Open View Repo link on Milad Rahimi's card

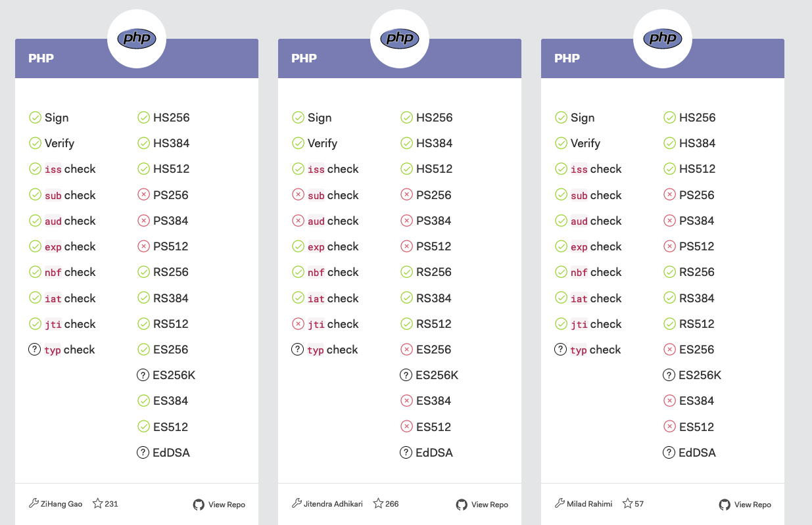pyautogui.click(x=745, y=505)
